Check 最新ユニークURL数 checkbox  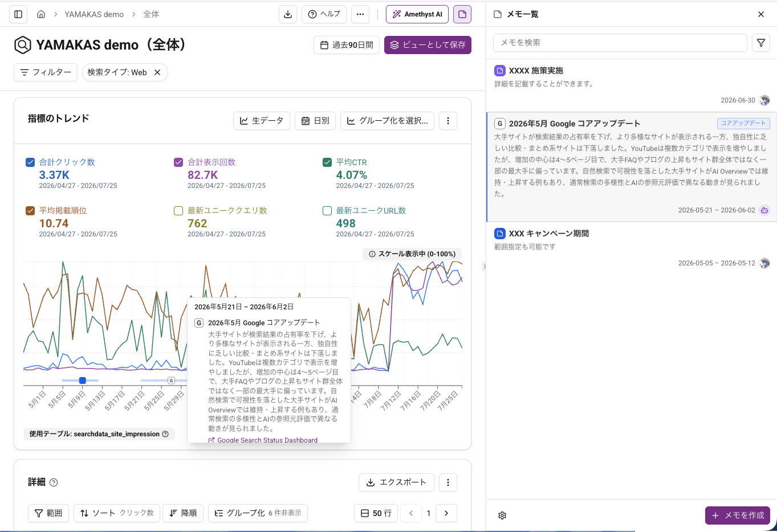(x=327, y=211)
